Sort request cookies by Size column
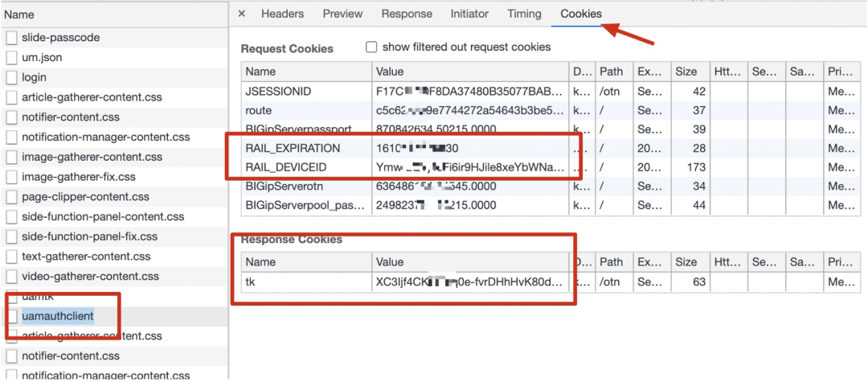This screenshot has width=868, height=382. 690,72
